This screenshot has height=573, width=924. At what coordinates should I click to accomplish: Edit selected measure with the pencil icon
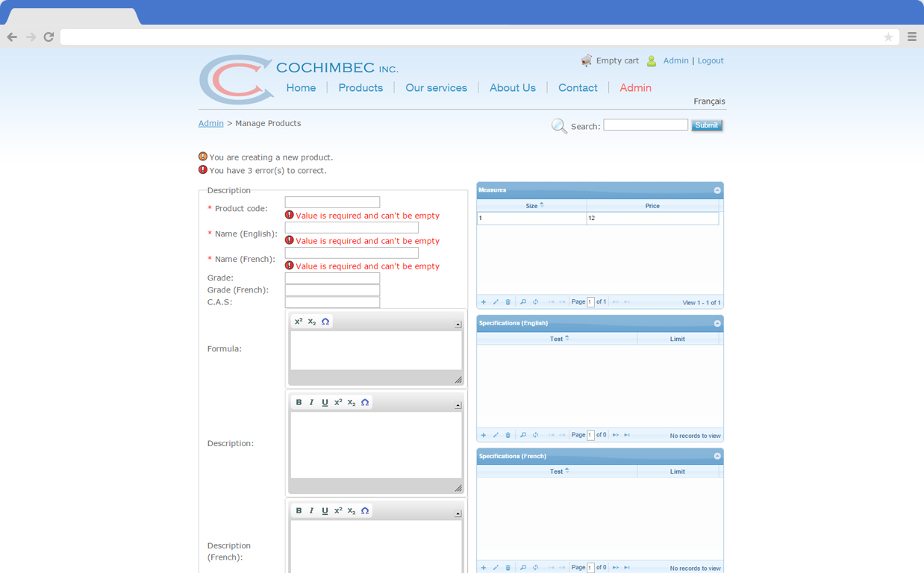[x=496, y=301]
